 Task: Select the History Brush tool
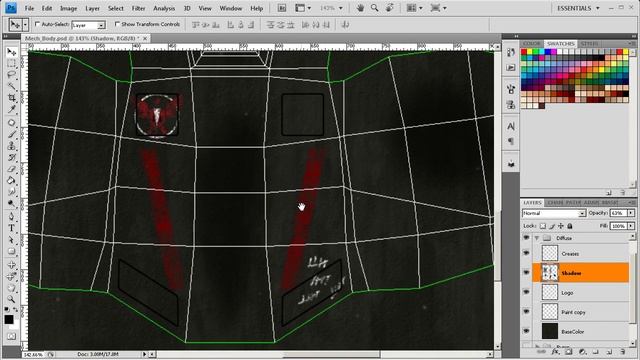click(11, 157)
